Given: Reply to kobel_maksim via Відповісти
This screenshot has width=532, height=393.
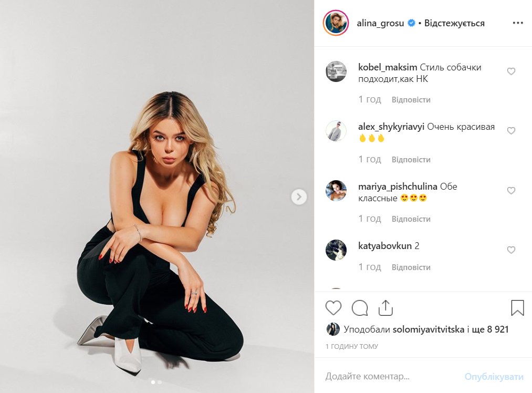Looking at the screenshot, I should pyautogui.click(x=411, y=100).
